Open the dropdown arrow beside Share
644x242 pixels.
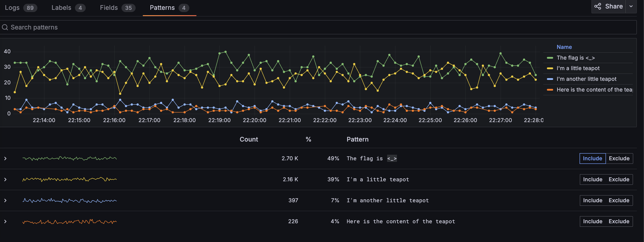point(631,6)
